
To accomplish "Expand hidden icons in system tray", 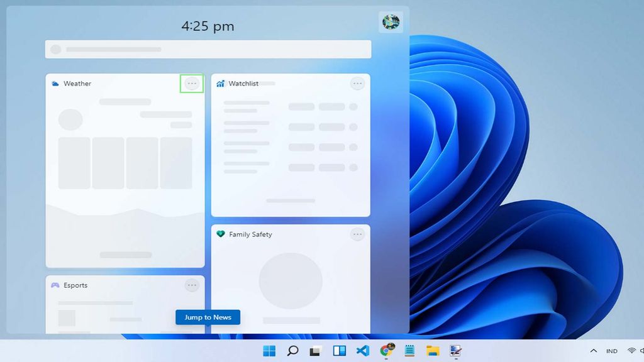I will click(x=594, y=350).
